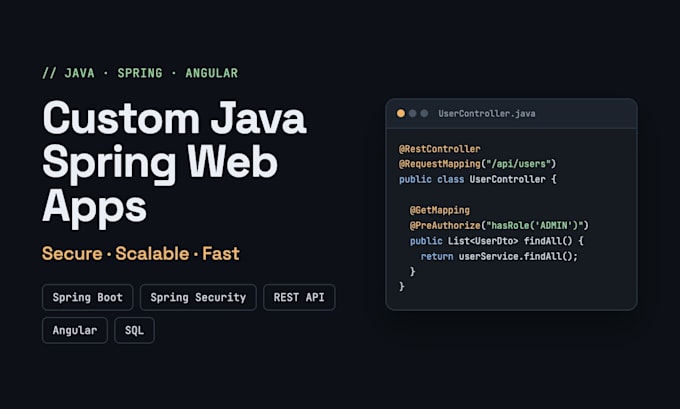The image size is (680, 409).
Task: Click the @RequestMapping("/api/users") line
Action: click(477, 164)
